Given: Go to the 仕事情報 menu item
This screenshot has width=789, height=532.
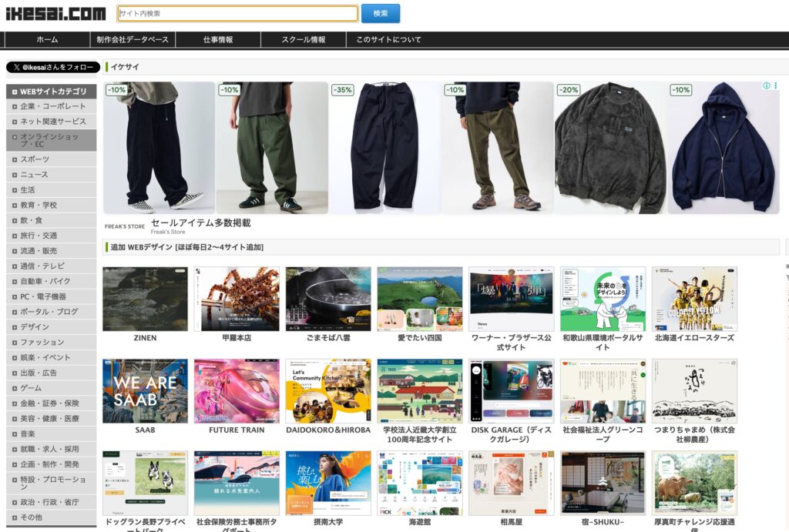Looking at the screenshot, I should click(x=218, y=39).
